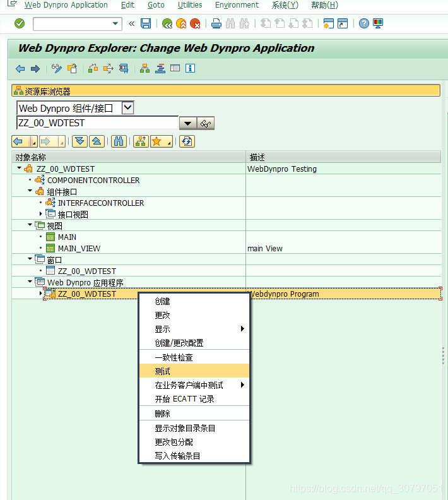The height and width of the screenshot is (500, 448).
Task: Open the Goto menu
Action: 156,5
